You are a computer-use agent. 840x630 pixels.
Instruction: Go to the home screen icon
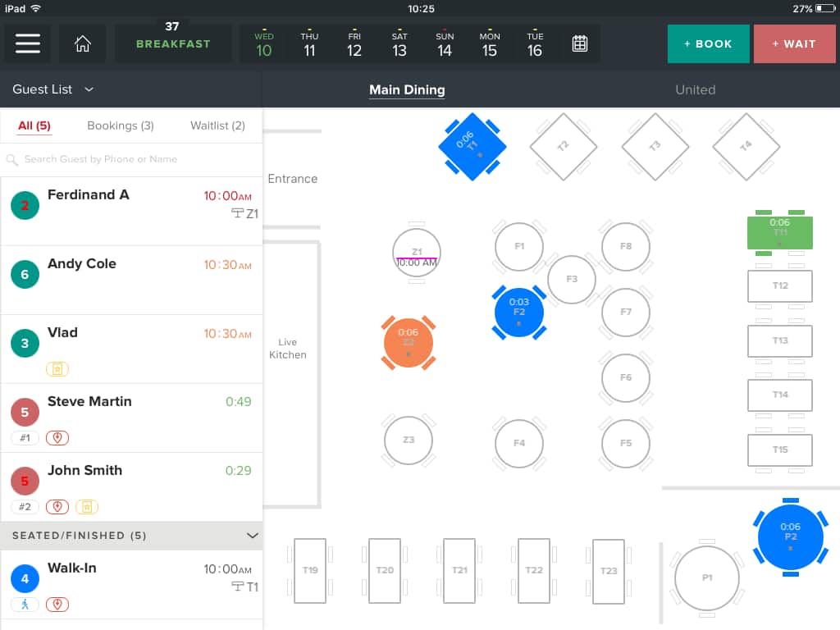coord(82,44)
